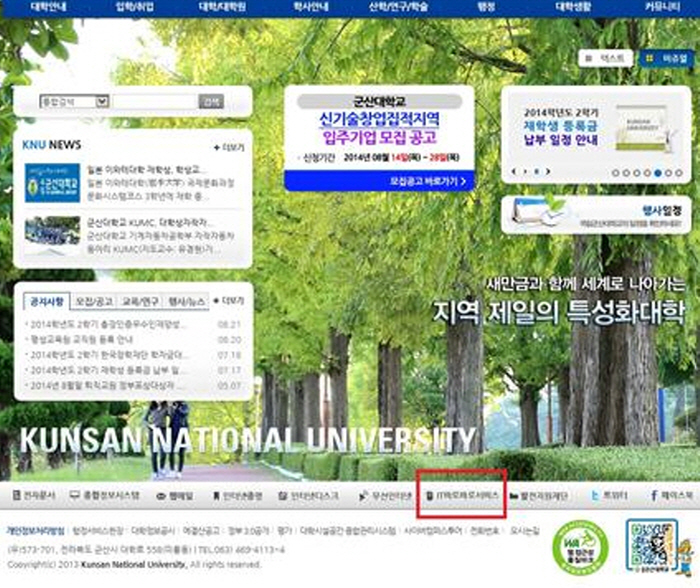Click the green WA web accessibility badge
The height and width of the screenshot is (588, 700).
[580, 547]
